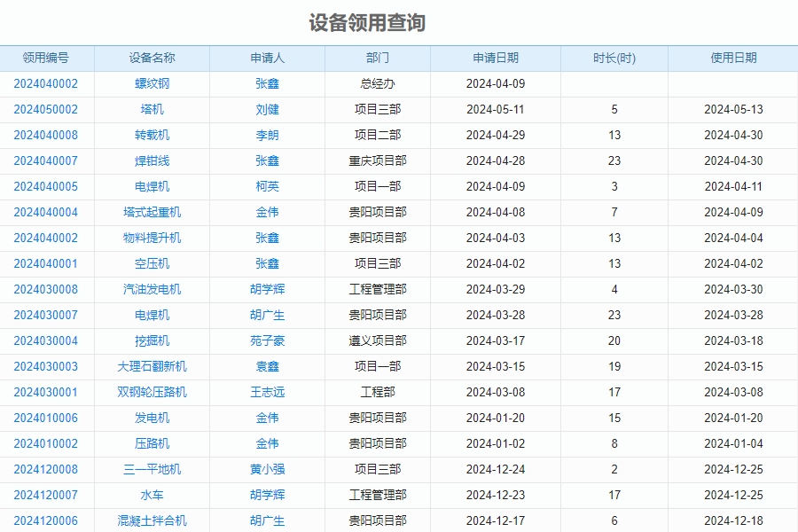
Task: Click the 时长(时) column header
Action: click(x=614, y=58)
